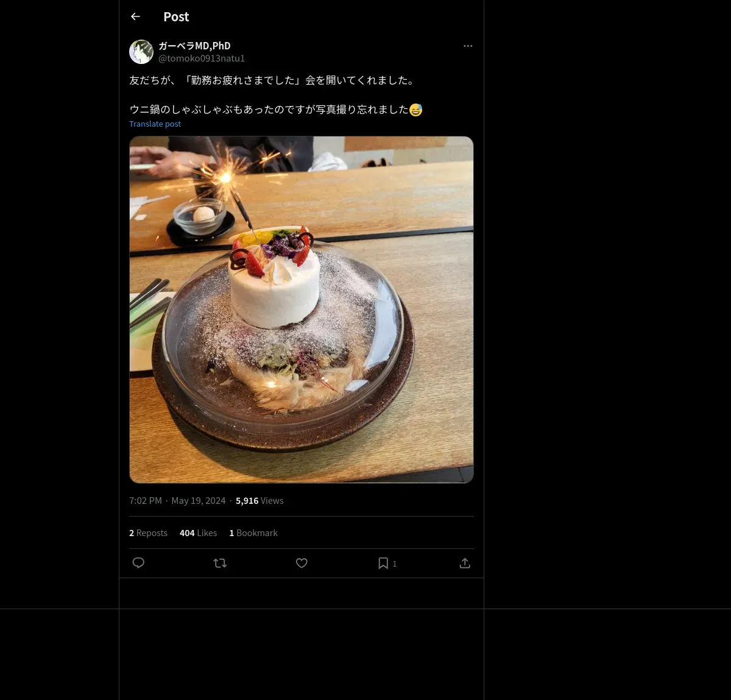Click the 5,916 Views count
The image size is (731, 700).
pyautogui.click(x=260, y=501)
